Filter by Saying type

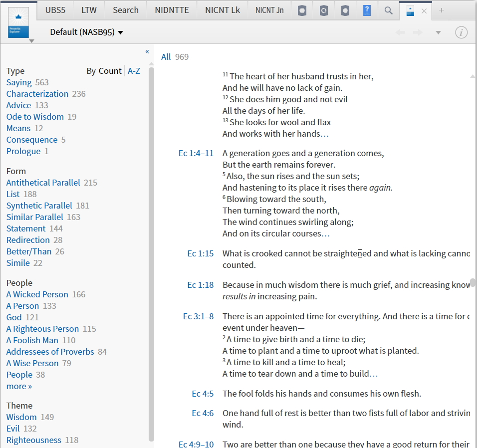19,82
